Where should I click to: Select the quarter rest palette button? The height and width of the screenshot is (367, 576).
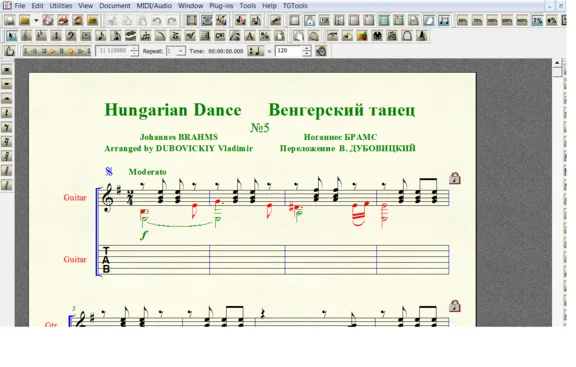tap(7, 113)
